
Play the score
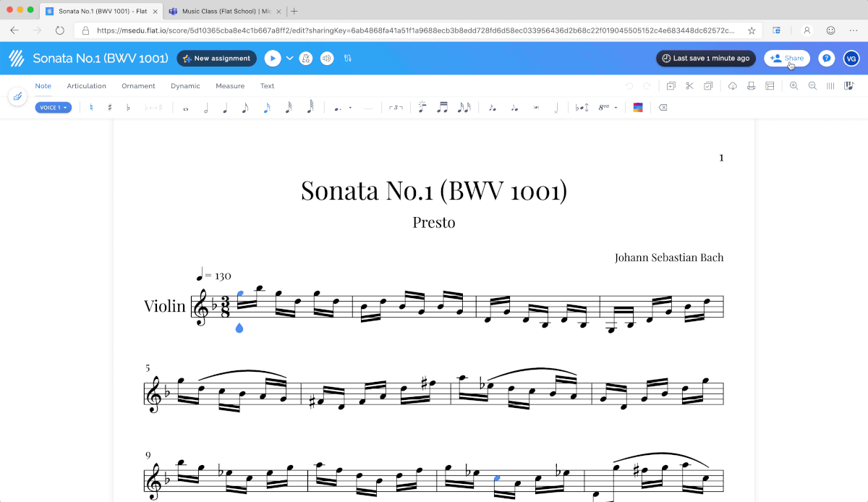[273, 59]
